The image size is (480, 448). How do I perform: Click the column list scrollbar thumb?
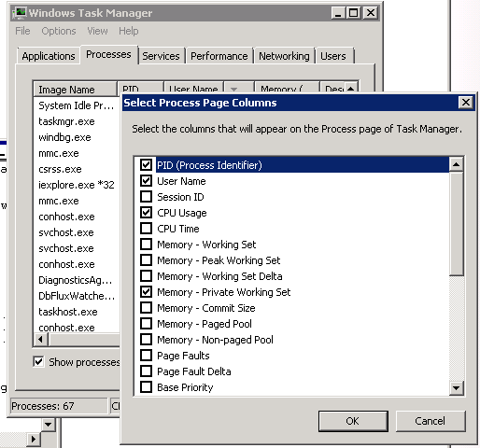coord(456,223)
